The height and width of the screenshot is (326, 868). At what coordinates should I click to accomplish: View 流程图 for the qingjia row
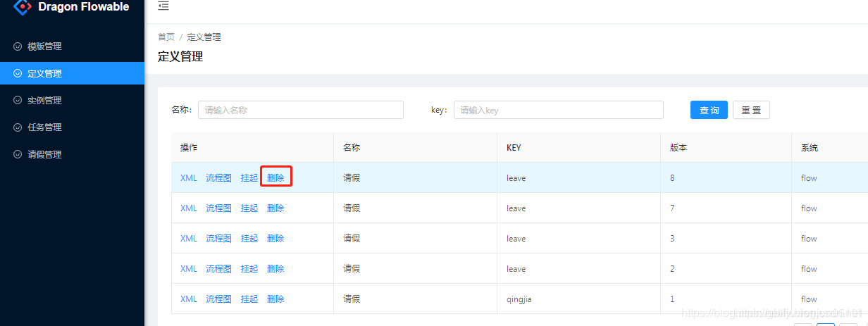pyautogui.click(x=218, y=299)
